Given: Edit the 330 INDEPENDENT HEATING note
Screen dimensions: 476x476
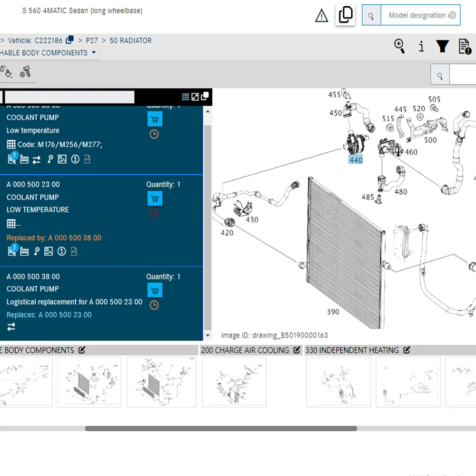Looking at the screenshot, I should point(407,350).
